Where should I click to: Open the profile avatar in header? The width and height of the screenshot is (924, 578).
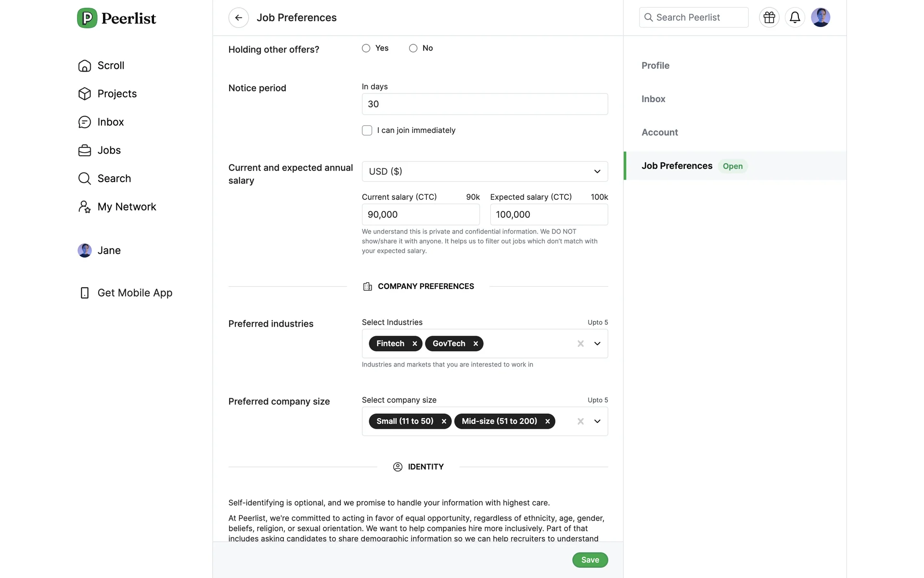820,18
